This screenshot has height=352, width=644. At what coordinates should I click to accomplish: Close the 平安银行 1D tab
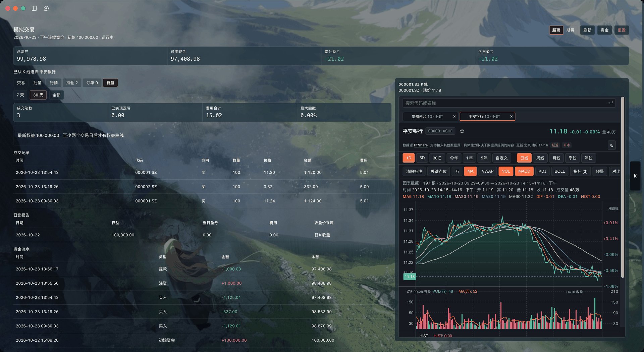pyautogui.click(x=511, y=116)
